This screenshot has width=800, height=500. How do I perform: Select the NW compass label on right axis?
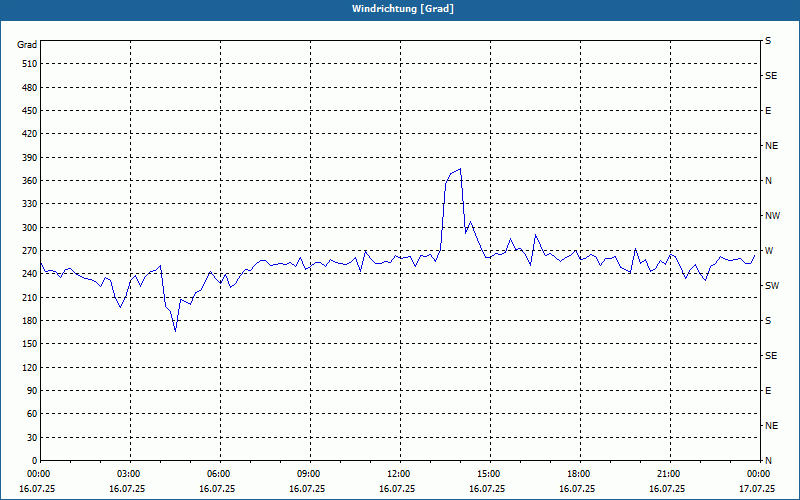click(772, 216)
